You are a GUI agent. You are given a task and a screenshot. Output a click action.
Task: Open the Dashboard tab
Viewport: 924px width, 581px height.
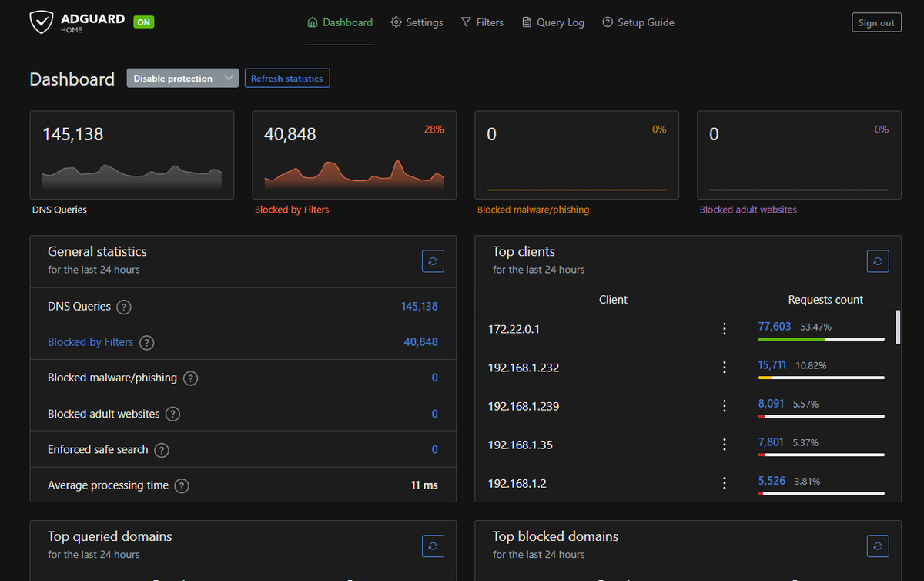point(340,22)
